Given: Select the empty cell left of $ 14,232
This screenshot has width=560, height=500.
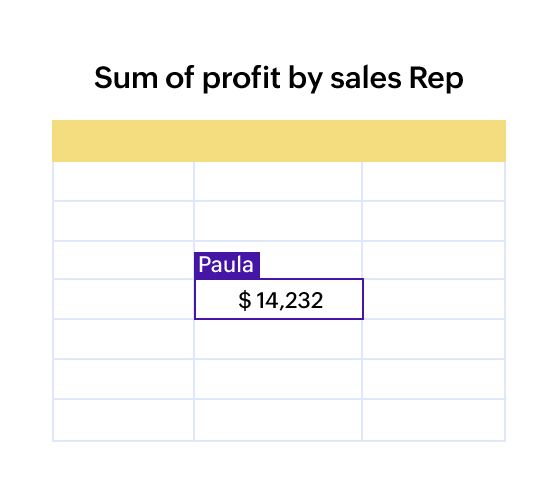Looking at the screenshot, I should pyautogui.click(x=124, y=299).
